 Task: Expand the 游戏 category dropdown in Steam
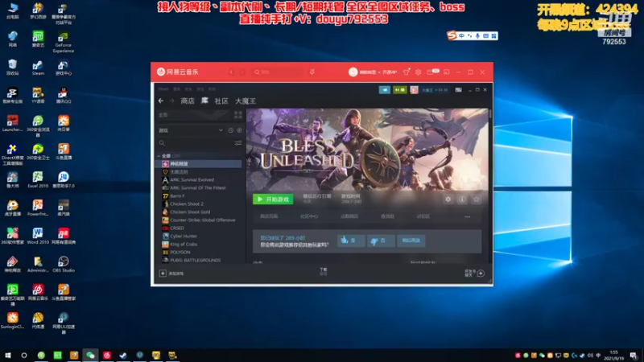pos(221,130)
